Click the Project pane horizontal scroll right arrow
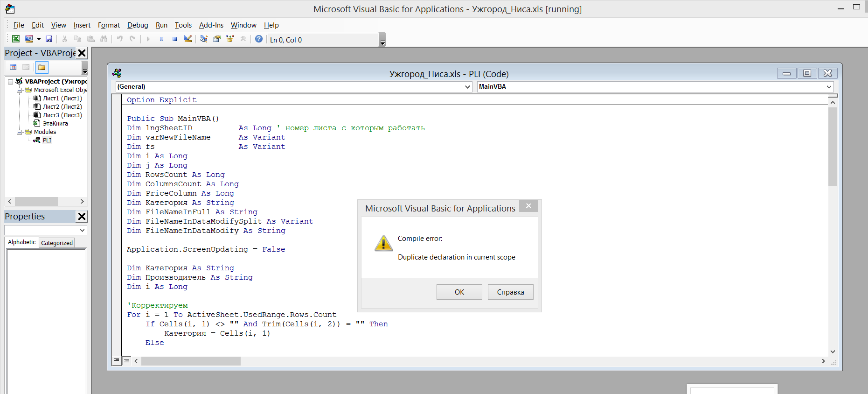This screenshot has height=394, width=868. (82, 202)
